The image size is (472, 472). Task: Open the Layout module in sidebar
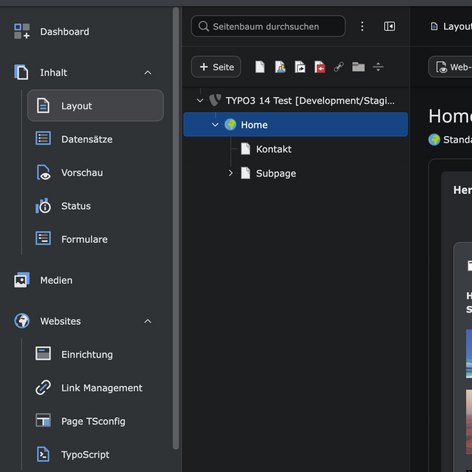[x=95, y=106]
